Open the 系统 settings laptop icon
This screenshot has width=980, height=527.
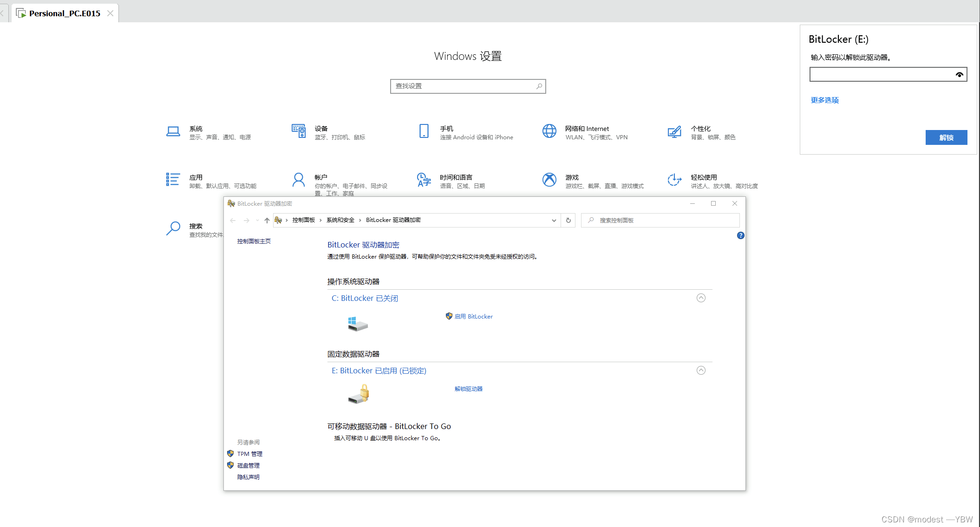click(173, 132)
